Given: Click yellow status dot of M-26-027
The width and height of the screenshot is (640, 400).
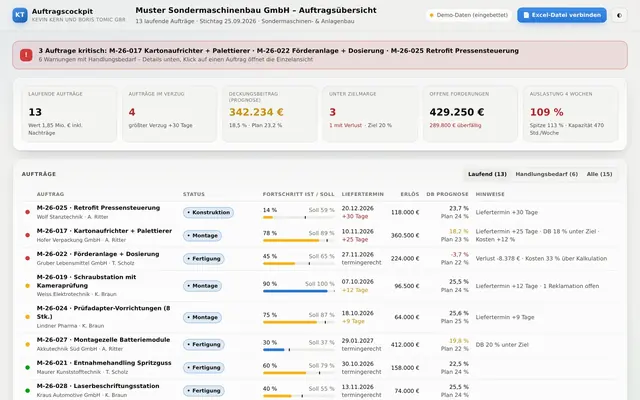Looking at the screenshot, I should 27,344.
